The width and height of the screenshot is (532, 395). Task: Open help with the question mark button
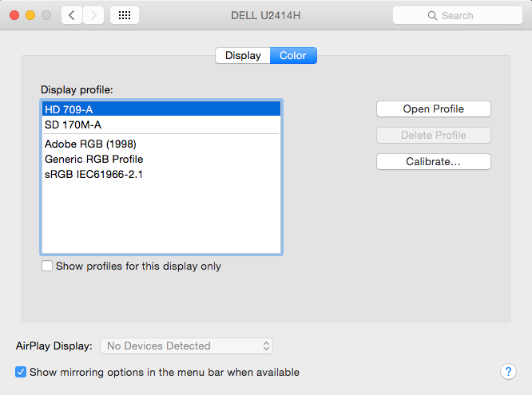click(x=508, y=372)
